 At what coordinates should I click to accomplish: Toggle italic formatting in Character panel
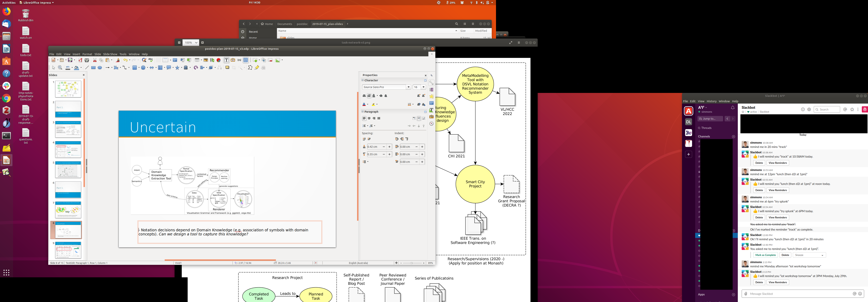point(369,96)
